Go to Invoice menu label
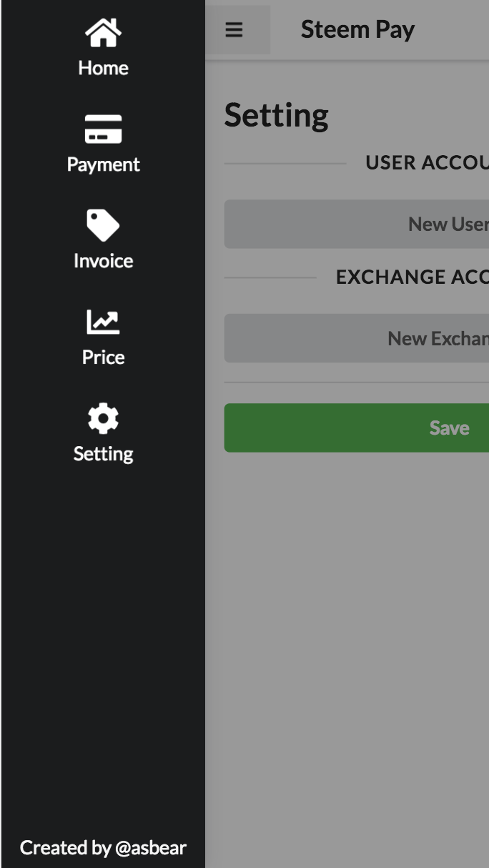The image size is (489, 868). [103, 261]
